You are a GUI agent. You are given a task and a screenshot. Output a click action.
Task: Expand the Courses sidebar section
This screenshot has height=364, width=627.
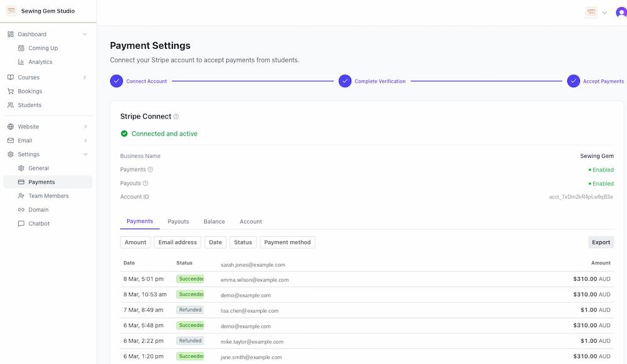[86, 77]
